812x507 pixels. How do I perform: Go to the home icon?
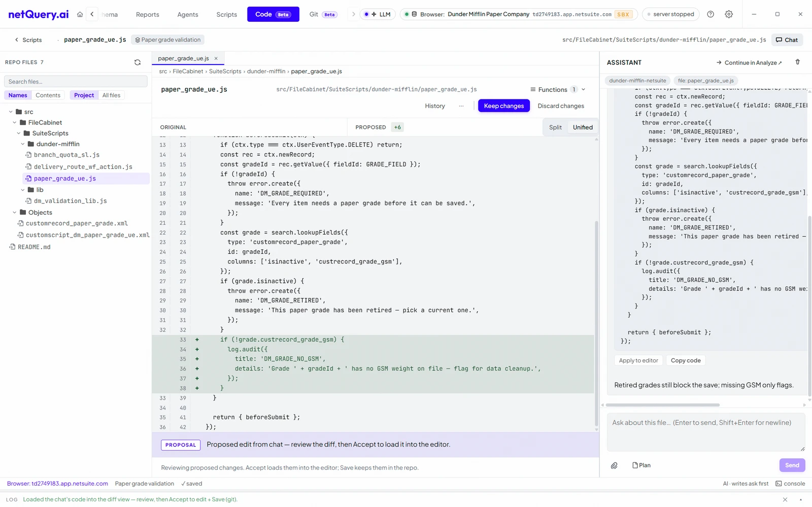(80, 14)
